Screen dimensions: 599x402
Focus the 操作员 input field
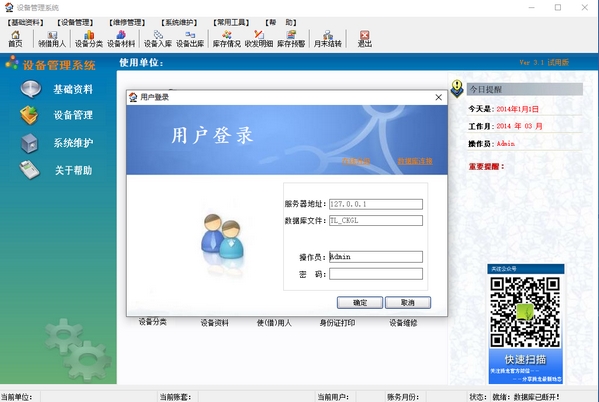pyautogui.click(x=376, y=257)
